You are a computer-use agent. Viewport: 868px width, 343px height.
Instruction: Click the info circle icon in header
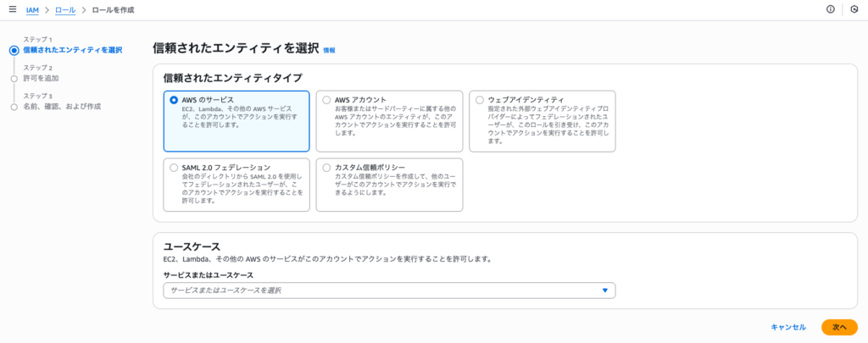[x=830, y=9]
